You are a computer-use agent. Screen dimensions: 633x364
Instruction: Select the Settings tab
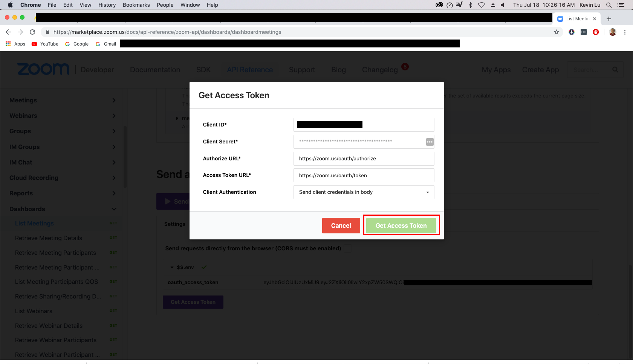pyautogui.click(x=175, y=224)
